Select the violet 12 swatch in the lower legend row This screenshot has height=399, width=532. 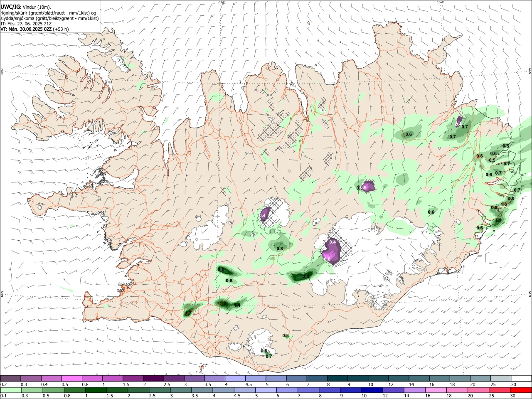(393, 390)
